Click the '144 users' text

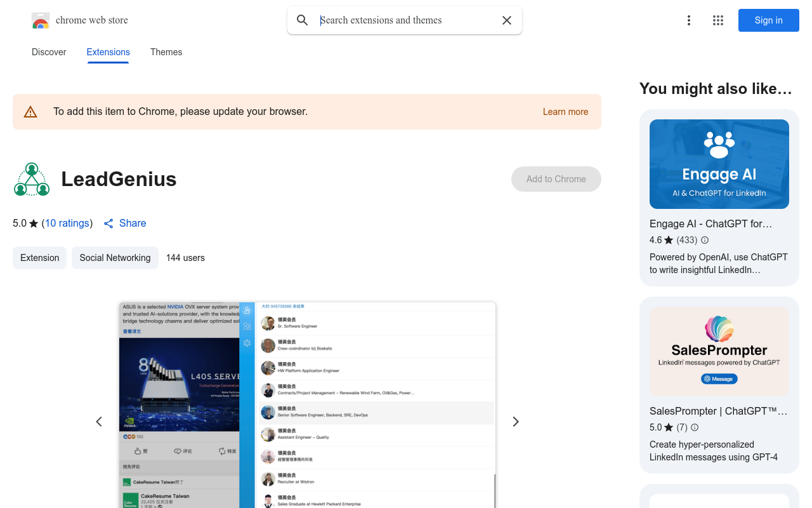pyautogui.click(x=185, y=258)
